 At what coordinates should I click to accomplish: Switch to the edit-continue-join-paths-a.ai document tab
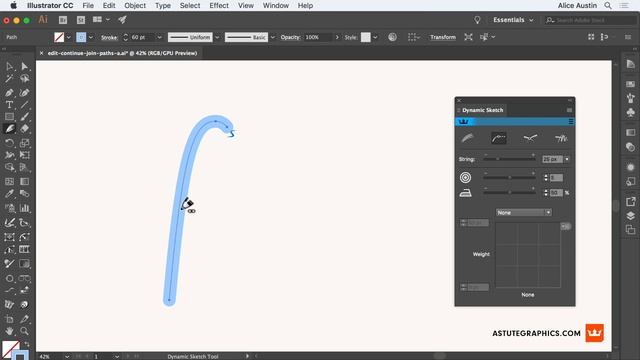pyautogui.click(x=122, y=53)
